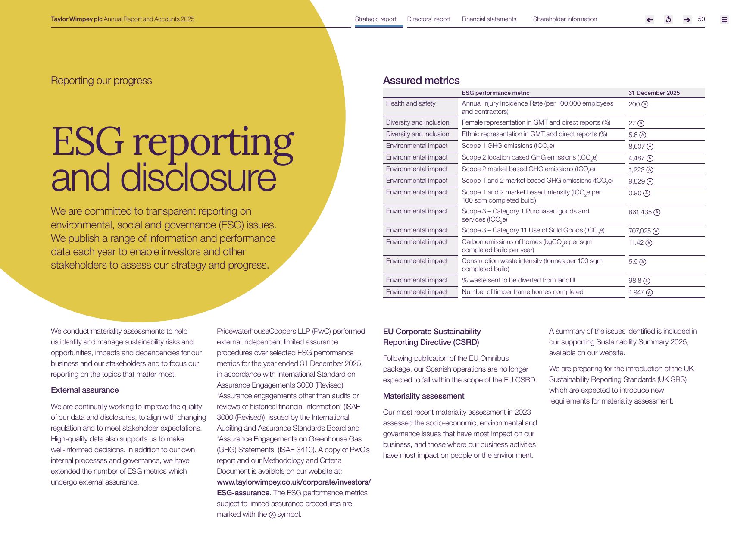Click assurance symbol beside 9,829
This screenshot has height=535, width=756.
pos(650,181)
